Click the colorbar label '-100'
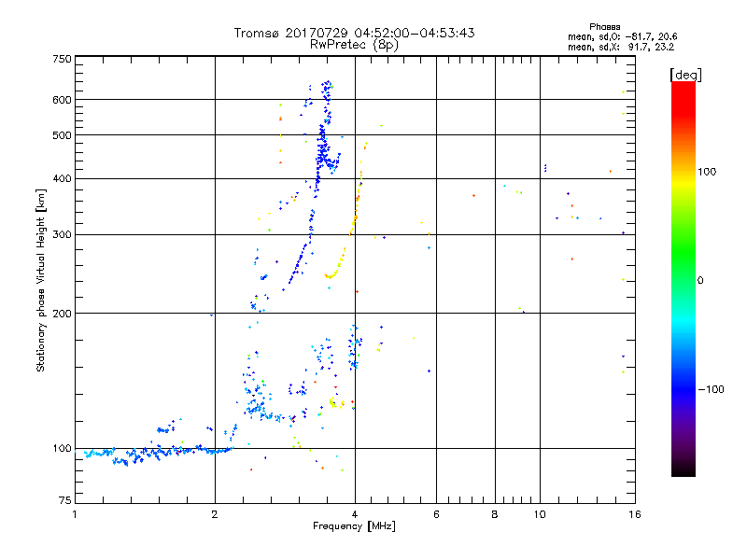This screenshot has height=560, width=747. (711, 389)
